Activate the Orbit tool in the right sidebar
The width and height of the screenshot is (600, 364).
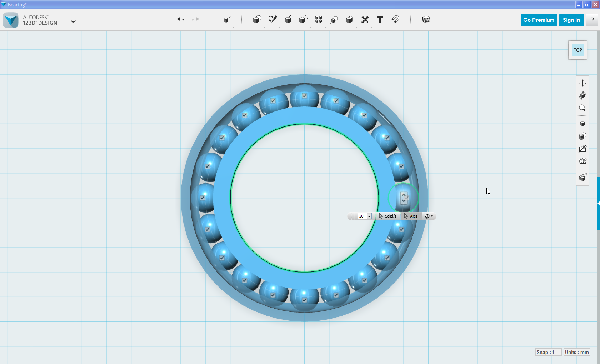click(x=582, y=95)
